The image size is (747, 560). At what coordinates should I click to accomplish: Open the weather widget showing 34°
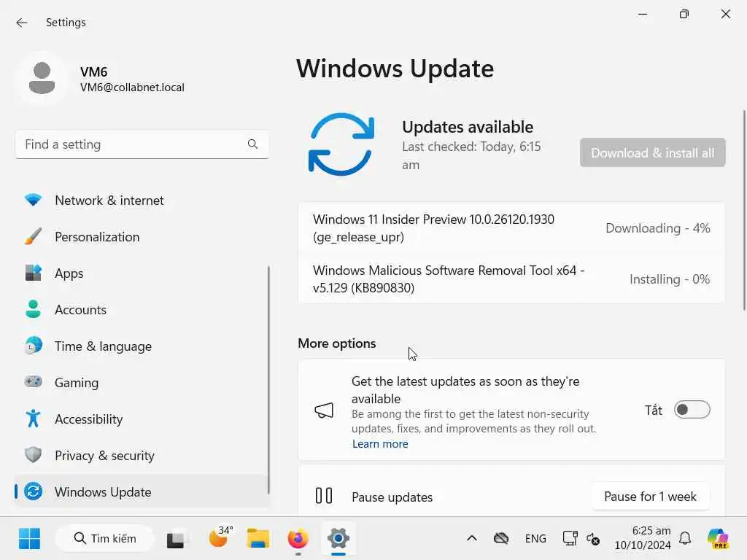pyautogui.click(x=220, y=537)
